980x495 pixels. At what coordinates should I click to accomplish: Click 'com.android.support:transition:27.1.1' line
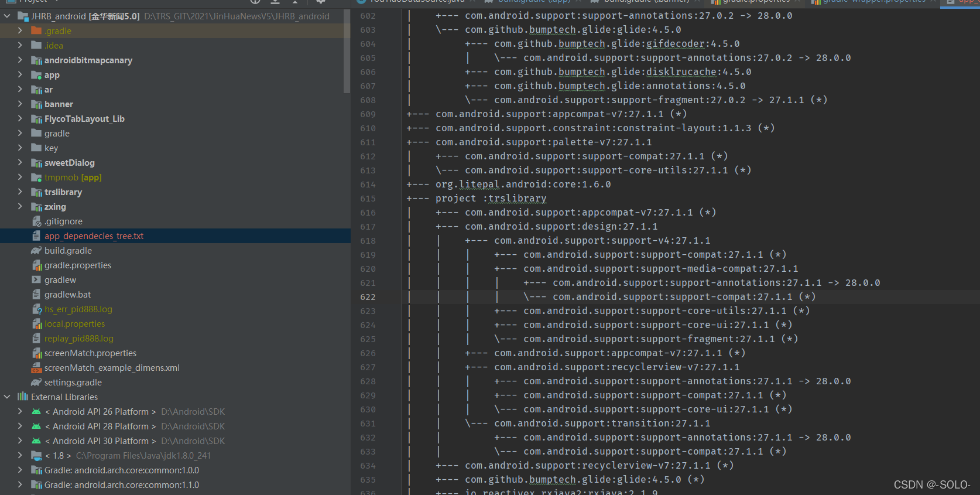(602, 424)
